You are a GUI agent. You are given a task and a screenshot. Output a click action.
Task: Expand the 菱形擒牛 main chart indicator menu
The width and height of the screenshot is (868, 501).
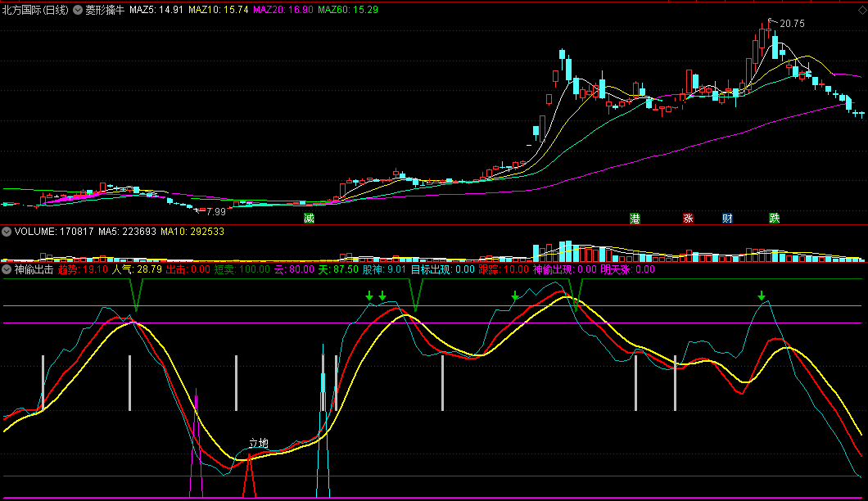pyautogui.click(x=78, y=11)
